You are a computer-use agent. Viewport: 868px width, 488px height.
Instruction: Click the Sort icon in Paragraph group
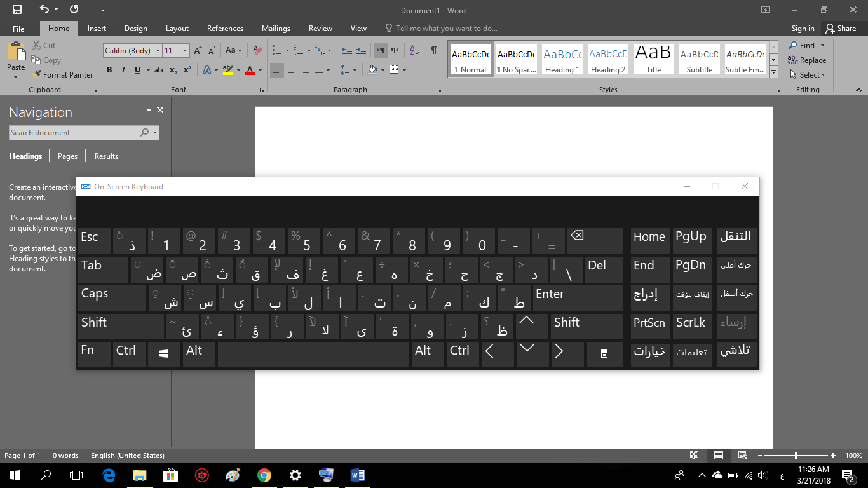pyautogui.click(x=414, y=48)
